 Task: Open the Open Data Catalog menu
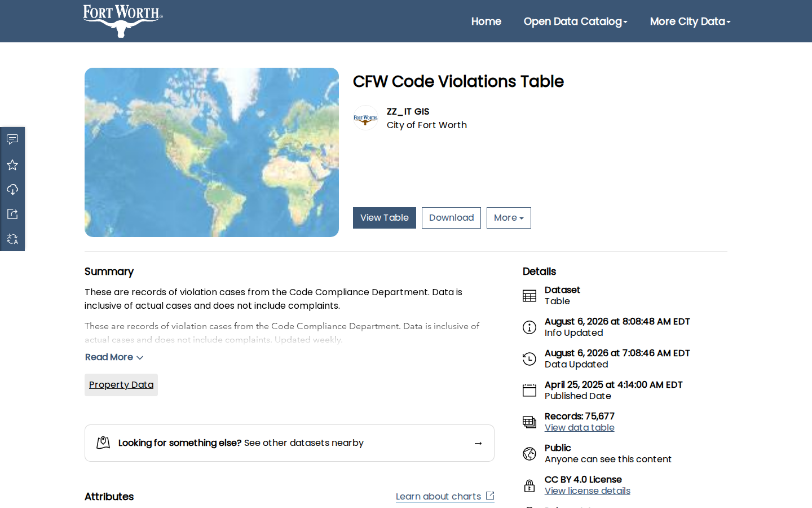pyautogui.click(x=575, y=21)
